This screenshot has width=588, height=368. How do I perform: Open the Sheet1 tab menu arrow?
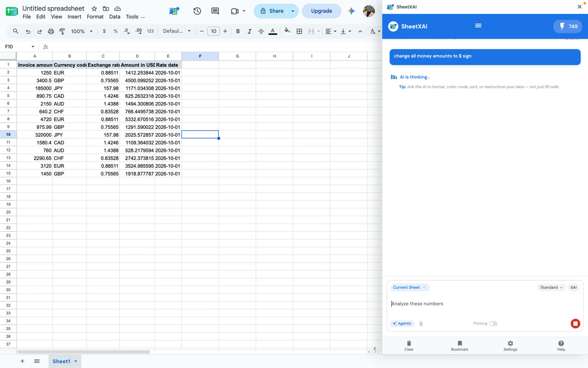click(x=76, y=361)
